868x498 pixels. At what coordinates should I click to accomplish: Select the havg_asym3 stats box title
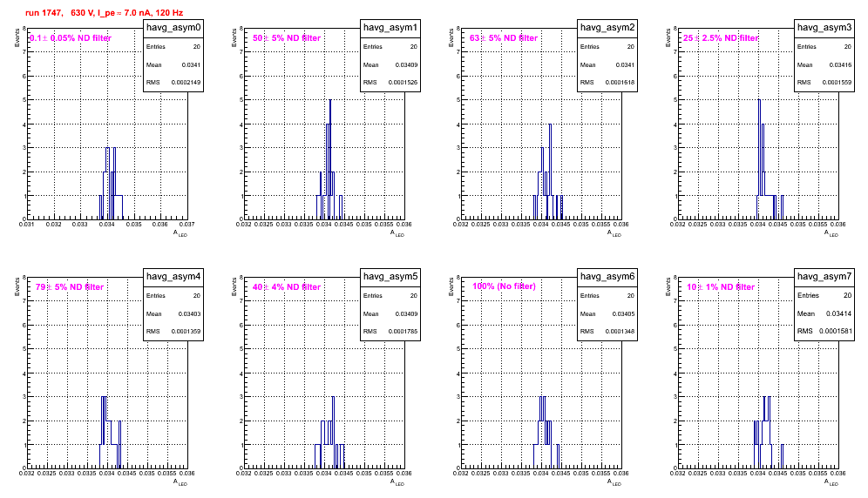click(824, 28)
